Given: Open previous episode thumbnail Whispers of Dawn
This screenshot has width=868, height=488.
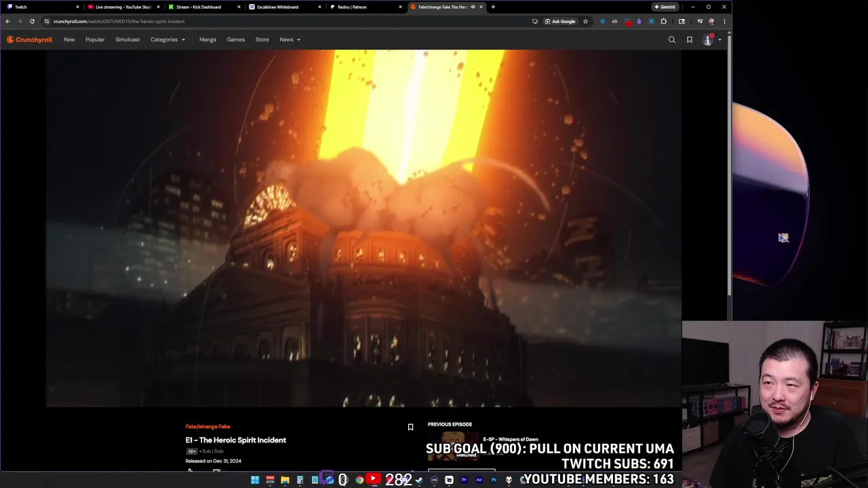Looking at the screenshot, I should [453, 446].
